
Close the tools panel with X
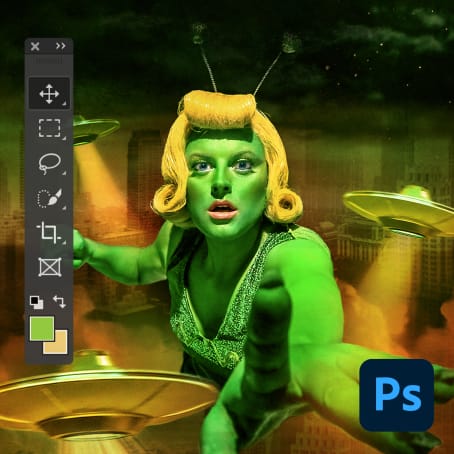pos(35,46)
